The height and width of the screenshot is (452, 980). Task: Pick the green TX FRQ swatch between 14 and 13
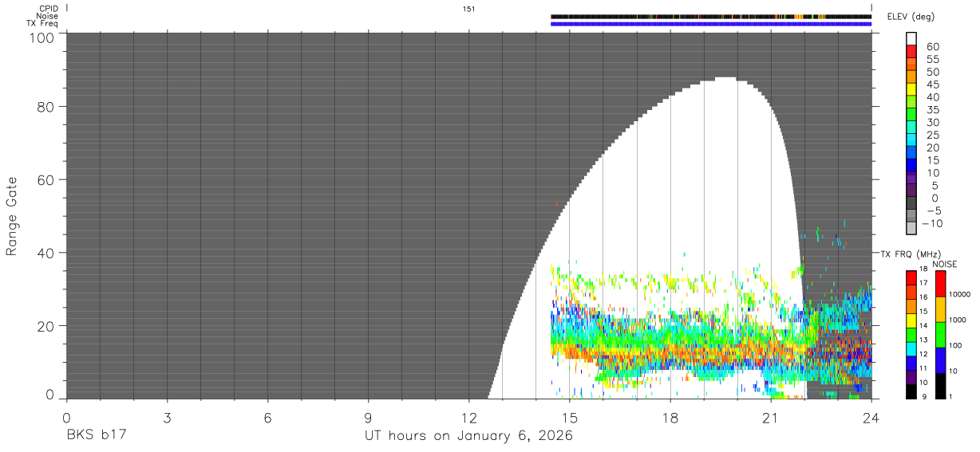(911, 335)
